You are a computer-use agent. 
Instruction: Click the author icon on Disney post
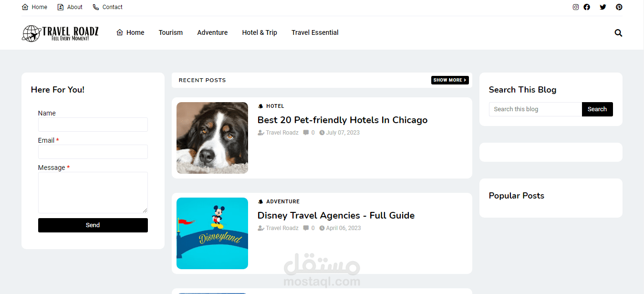[x=261, y=228]
